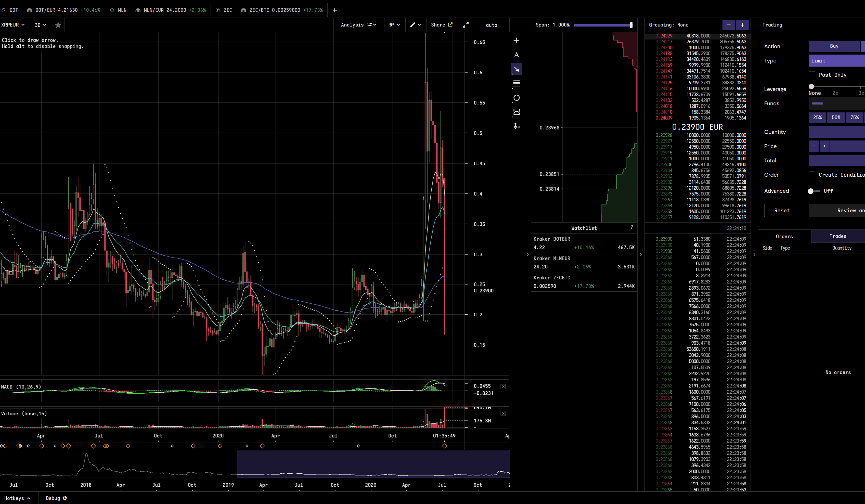The height and width of the screenshot is (504, 865).
Task: Click the Review and submit button
Action: [837, 211]
